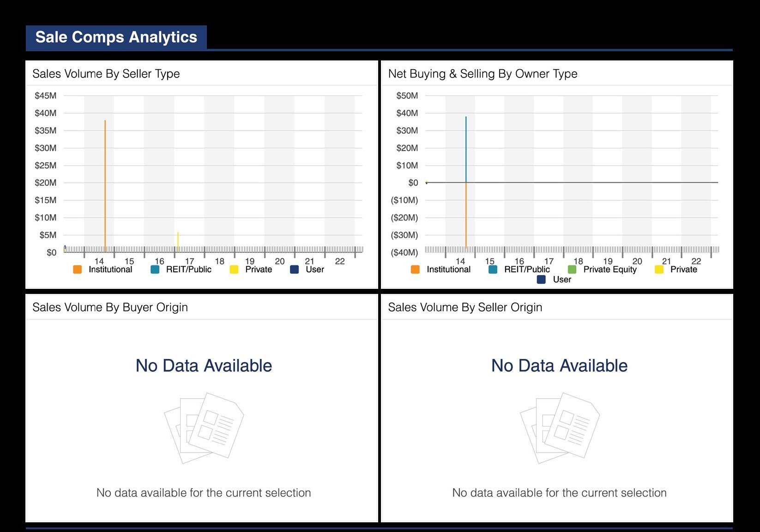Click the small yellow bar in Seller Type chart

point(178,242)
